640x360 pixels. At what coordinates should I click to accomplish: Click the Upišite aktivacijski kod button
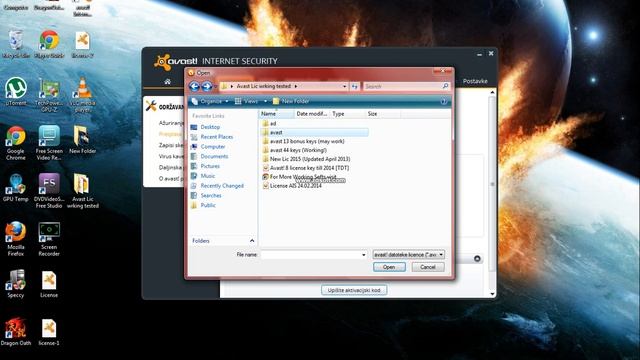point(354,290)
